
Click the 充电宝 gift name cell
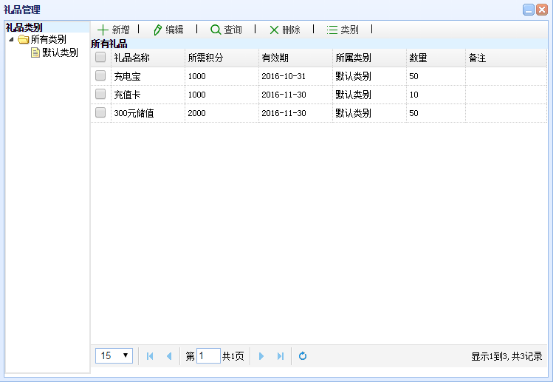pos(148,76)
